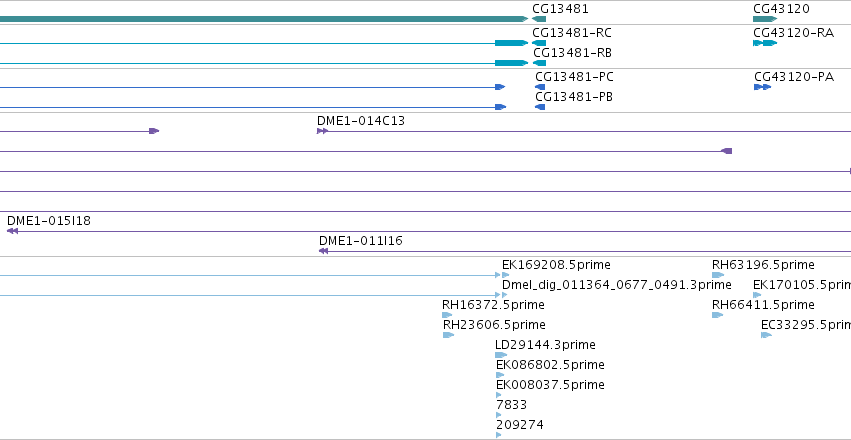
Task: Open the CG13481-PC protein label
Action: (x=574, y=77)
